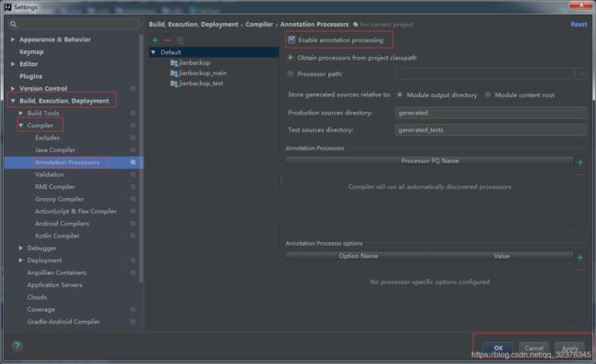Click Build, Execution, Deployment breadcrumb

193,25
